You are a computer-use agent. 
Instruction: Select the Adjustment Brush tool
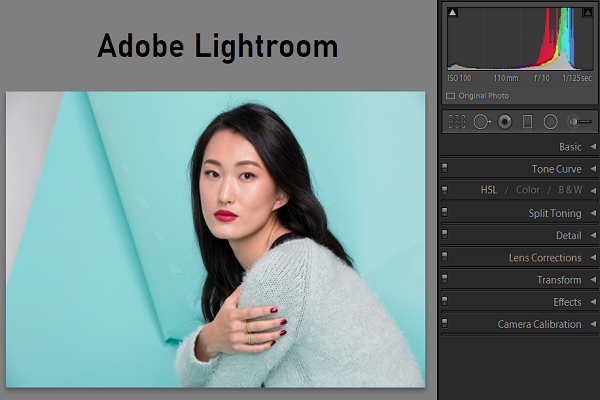tap(580, 122)
